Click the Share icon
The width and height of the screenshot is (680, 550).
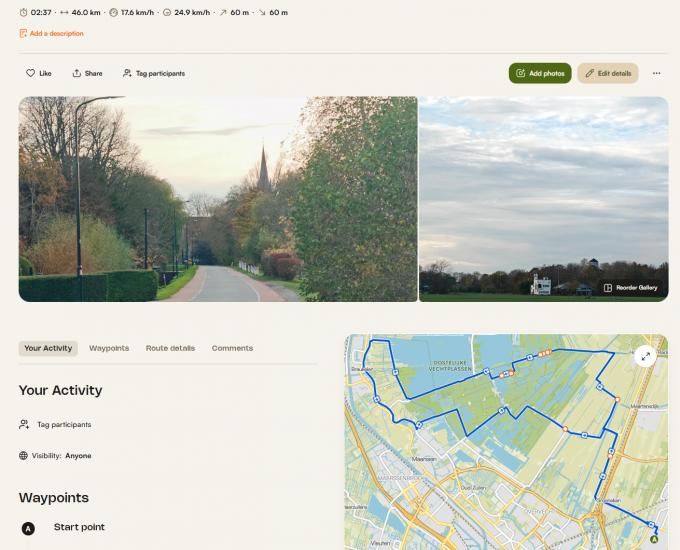76,73
